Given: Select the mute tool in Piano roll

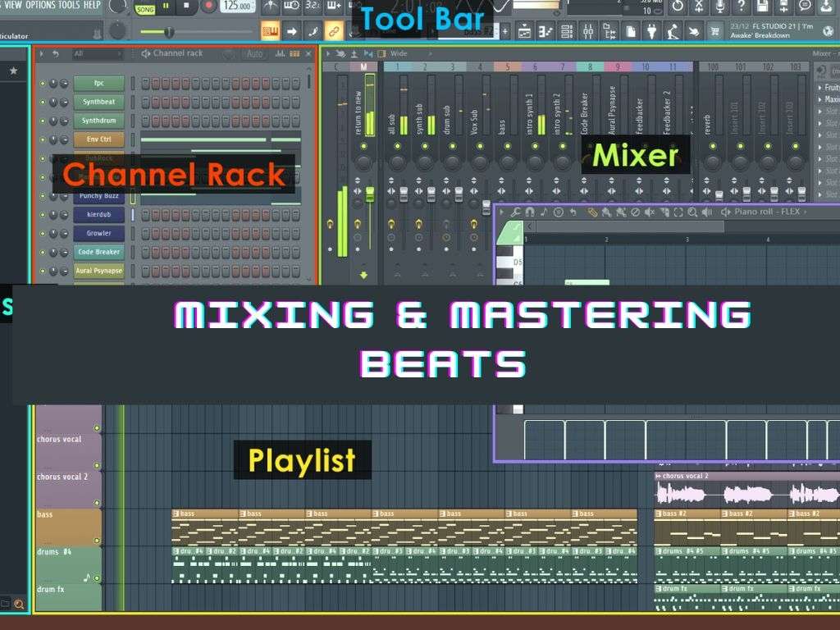Looking at the screenshot, I should coord(650,212).
